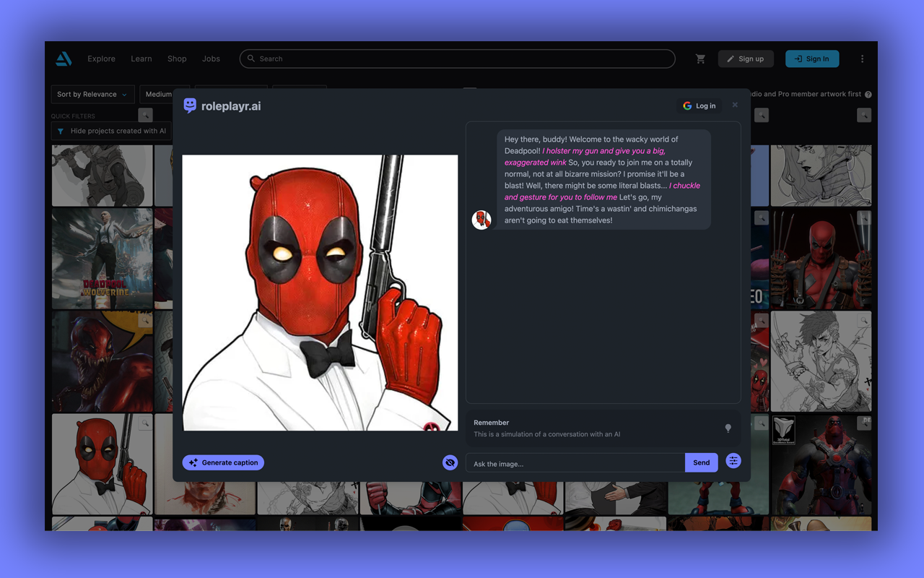Image resolution: width=924 pixels, height=578 pixels.
Task: Toggle the hidden-eye visibility icon
Action: [450, 462]
